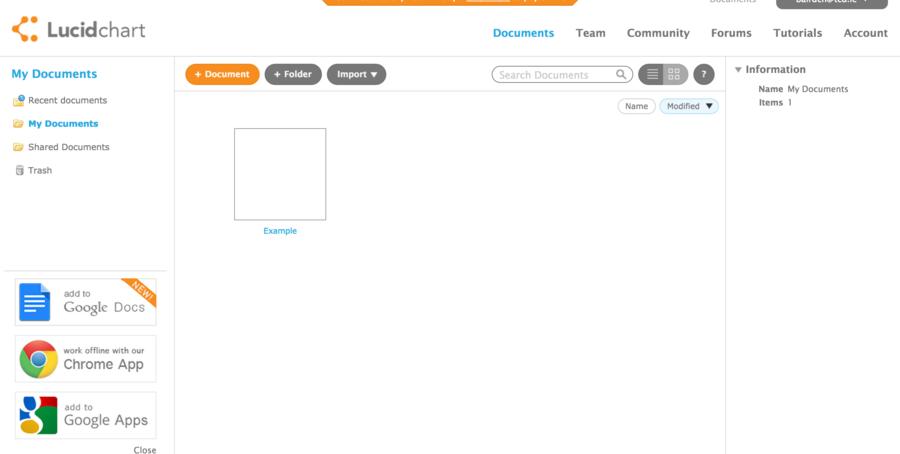This screenshot has width=900, height=454.
Task: Click the Name value My Documents
Action: point(817,89)
